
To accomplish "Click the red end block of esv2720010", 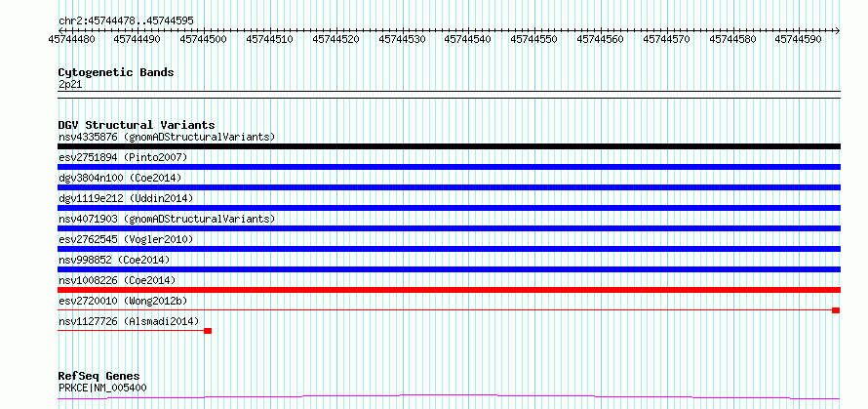I will pyautogui.click(x=836, y=310).
